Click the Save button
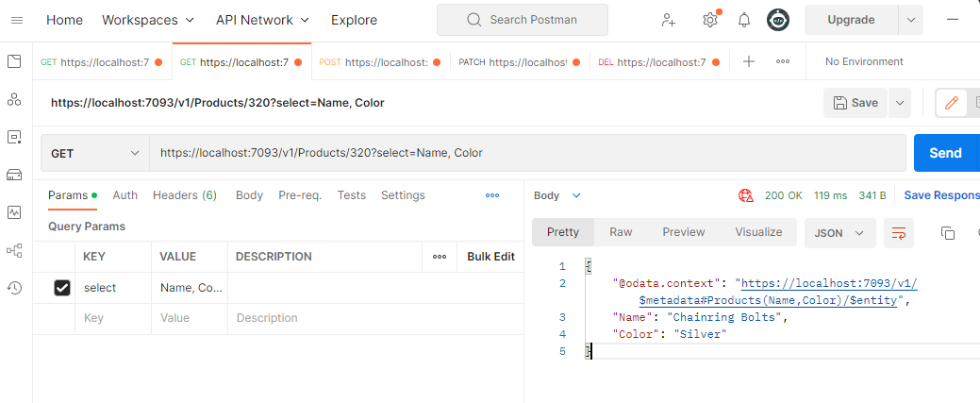The width and height of the screenshot is (980, 403). click(855, 103)
